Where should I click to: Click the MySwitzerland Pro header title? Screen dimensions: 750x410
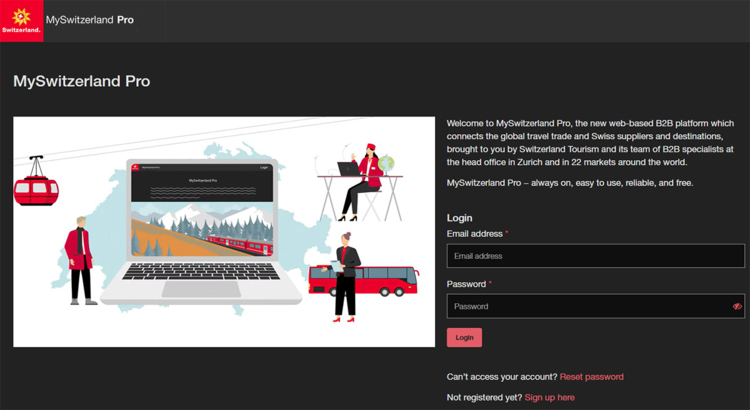[x=90, y=20]
